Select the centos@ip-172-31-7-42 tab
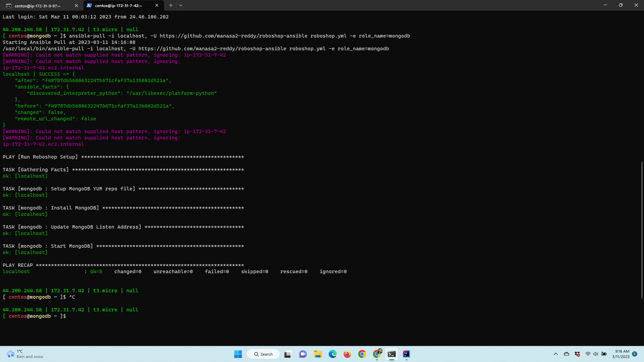Image resolution: width=644 pixels, height=362 pixels. [x=119, y=5]
